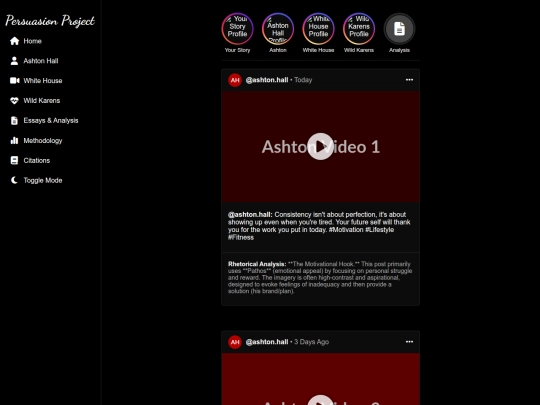
Task: Click the heart icon beside Wild Karens
Action: [x=14, y=101]
